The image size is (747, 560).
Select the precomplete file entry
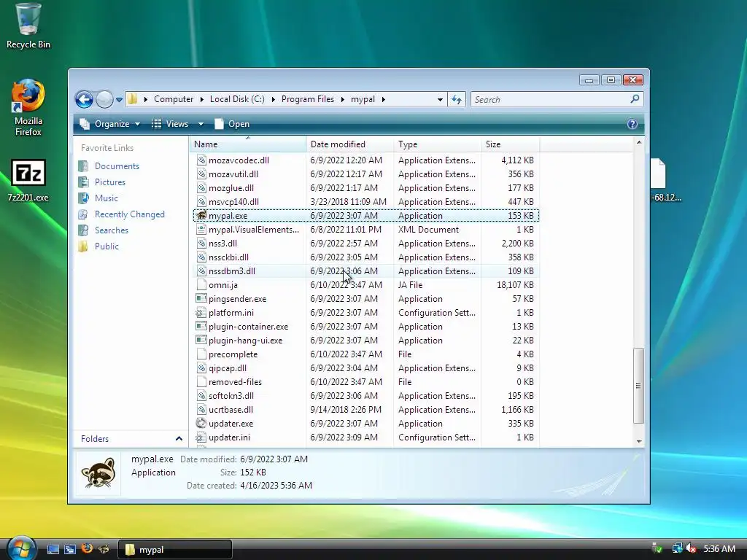pos(233,354)
